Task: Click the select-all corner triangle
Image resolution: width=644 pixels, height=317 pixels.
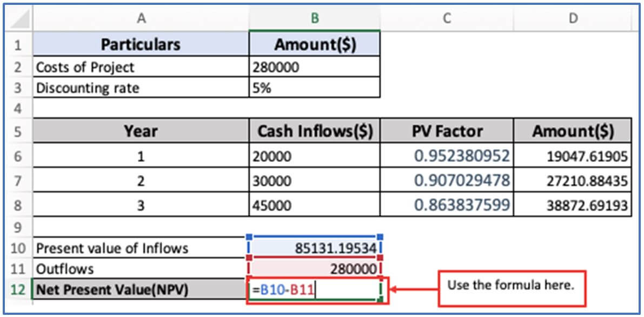Action: pos(18,18)
